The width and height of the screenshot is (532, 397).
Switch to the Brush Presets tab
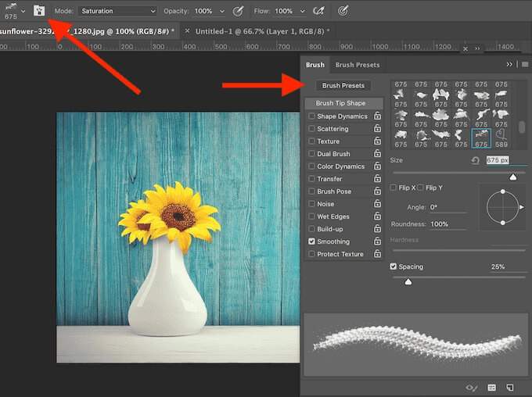click(x=357, y=65)
